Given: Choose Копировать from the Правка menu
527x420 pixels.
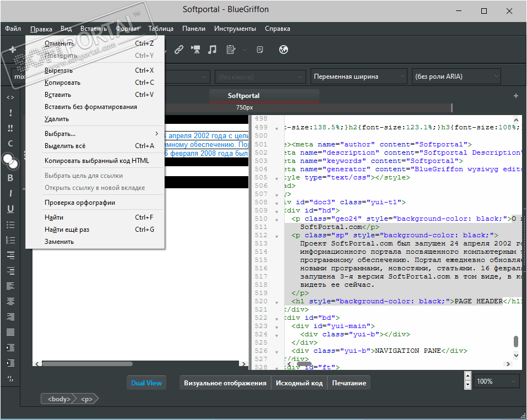Looking at the screenshot, I should click(x=63, y=83).
